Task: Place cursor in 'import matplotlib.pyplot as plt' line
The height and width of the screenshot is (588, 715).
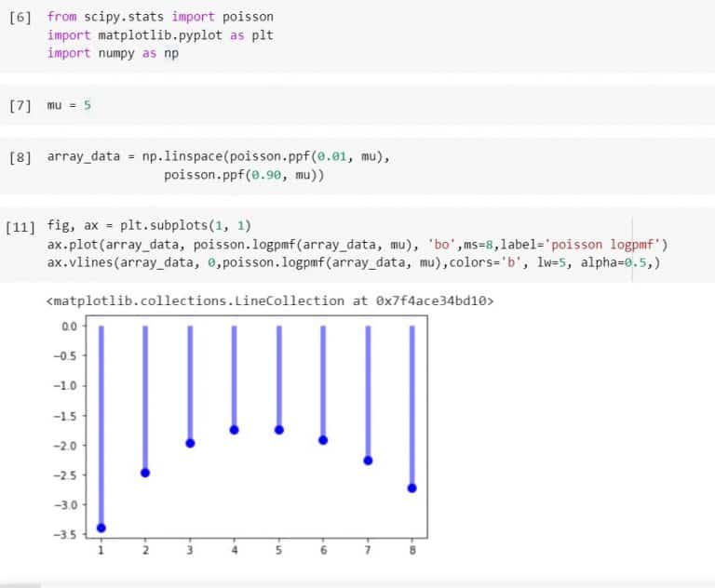Action: click(160, 35)
